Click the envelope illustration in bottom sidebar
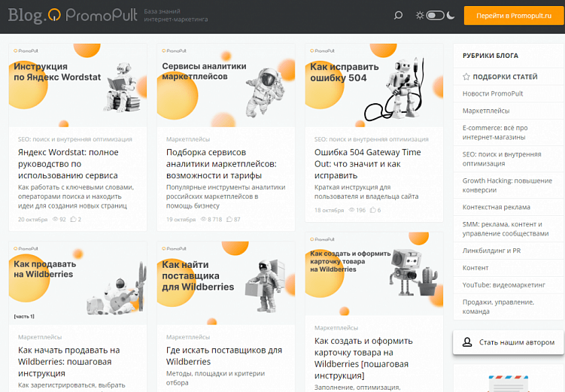Viewport: 565px width, 392px height. 509,384
